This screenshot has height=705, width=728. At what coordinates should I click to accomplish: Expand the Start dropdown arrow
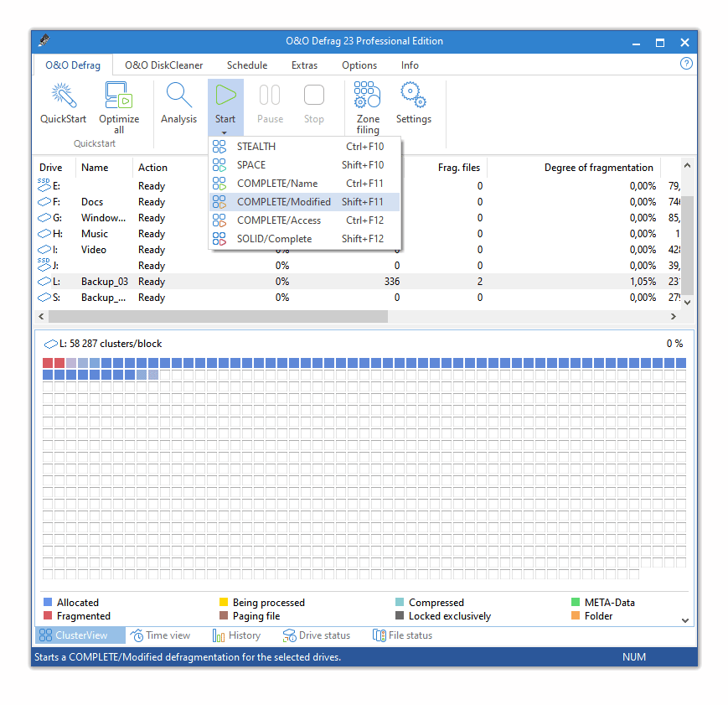coord(225,132)
